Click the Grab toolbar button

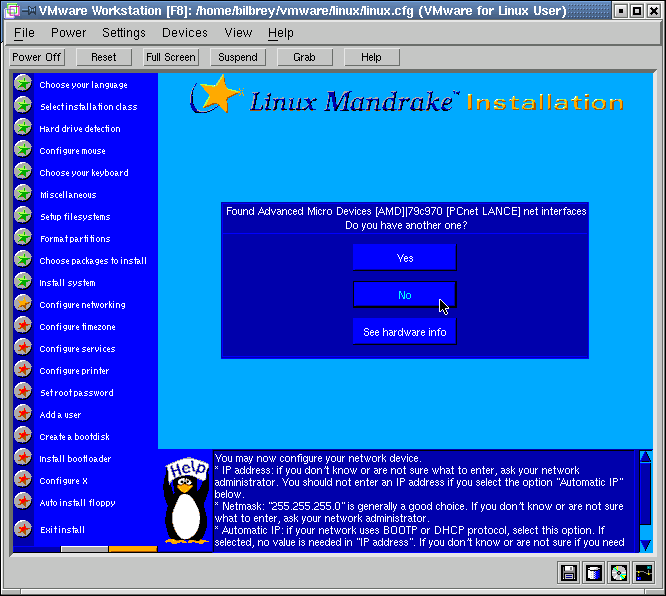(x=304, y=57)
